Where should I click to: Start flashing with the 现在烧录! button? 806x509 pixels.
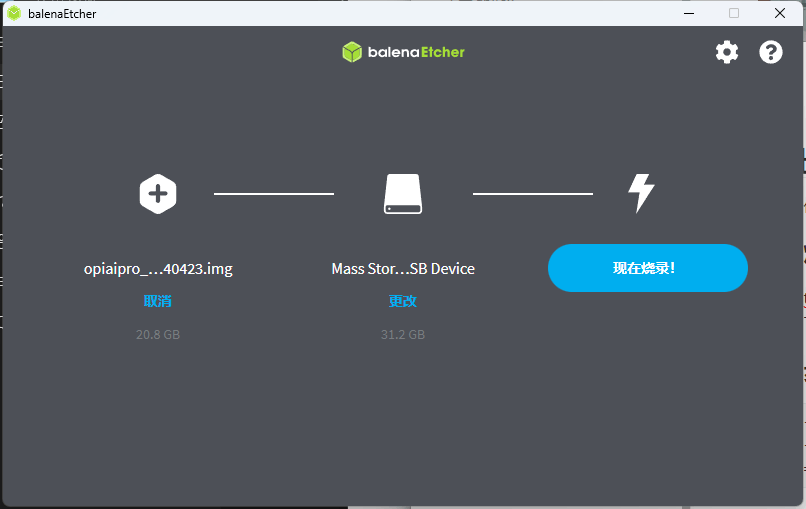tap(648, 268)
